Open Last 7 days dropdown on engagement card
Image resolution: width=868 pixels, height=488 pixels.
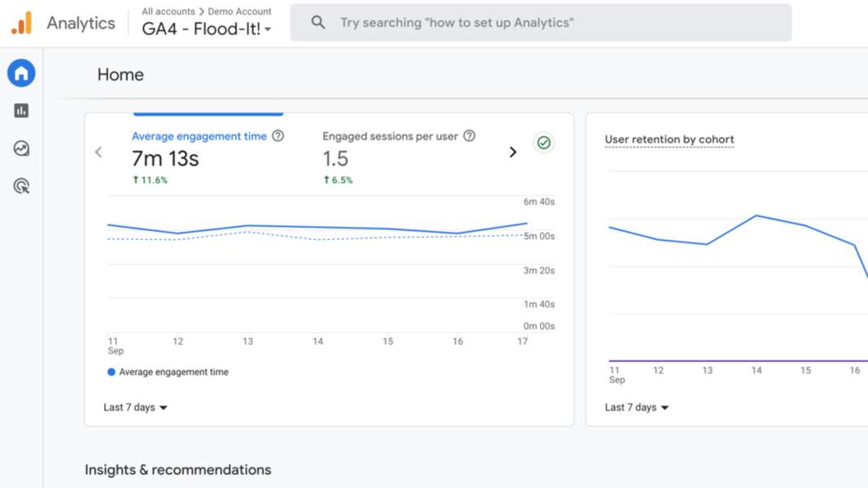(135, 407)
